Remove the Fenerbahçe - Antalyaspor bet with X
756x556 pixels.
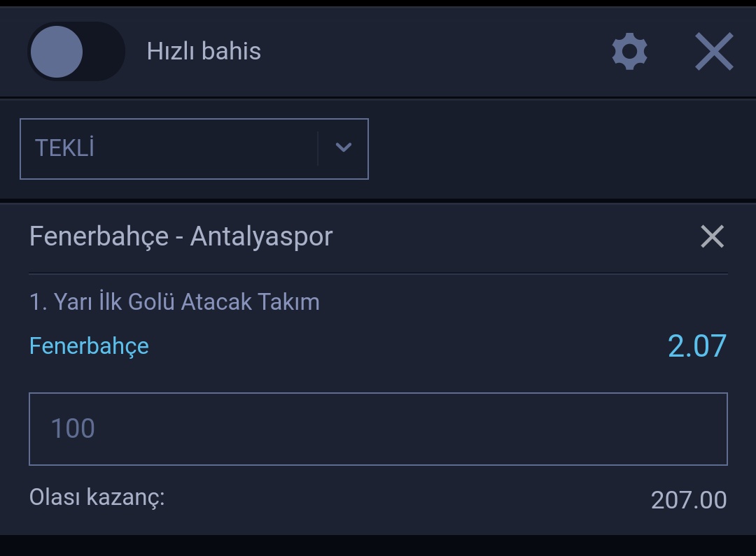pos(712,236)
